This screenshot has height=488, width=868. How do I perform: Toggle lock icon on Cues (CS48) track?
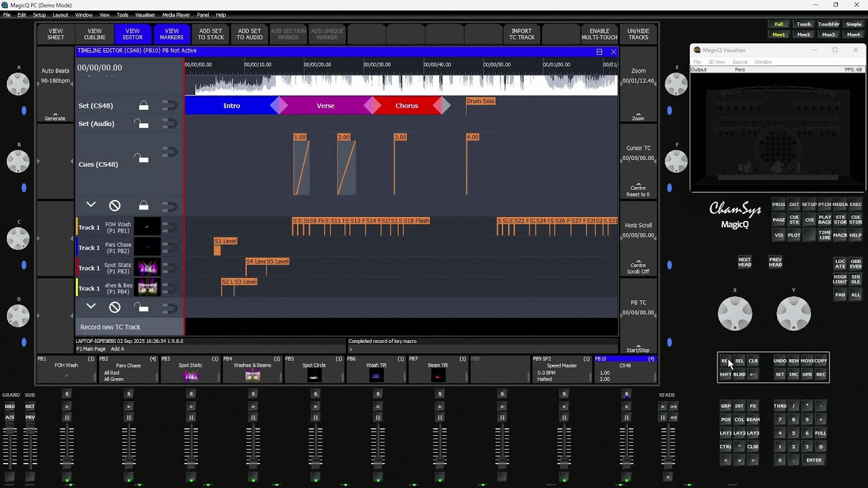click(142, 158)
